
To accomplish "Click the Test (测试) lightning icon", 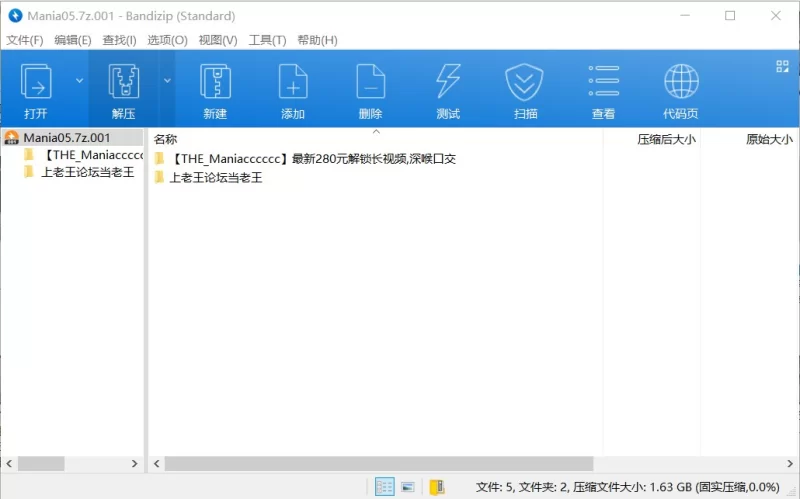I will coord(448,82).
